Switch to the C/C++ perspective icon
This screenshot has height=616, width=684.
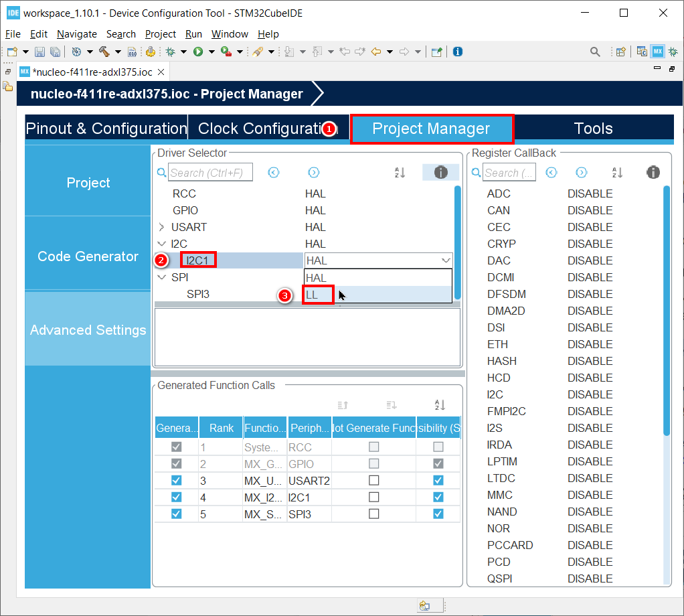[642, 52]
